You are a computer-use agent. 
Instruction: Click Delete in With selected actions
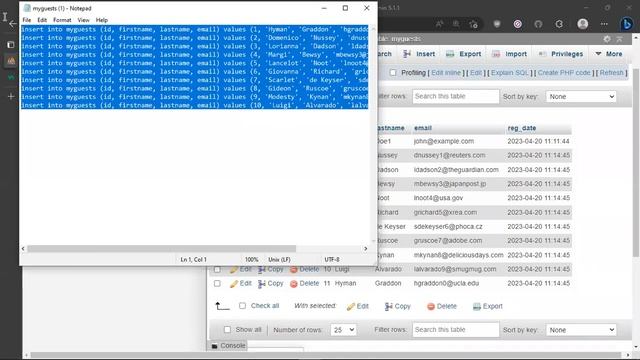442,306
